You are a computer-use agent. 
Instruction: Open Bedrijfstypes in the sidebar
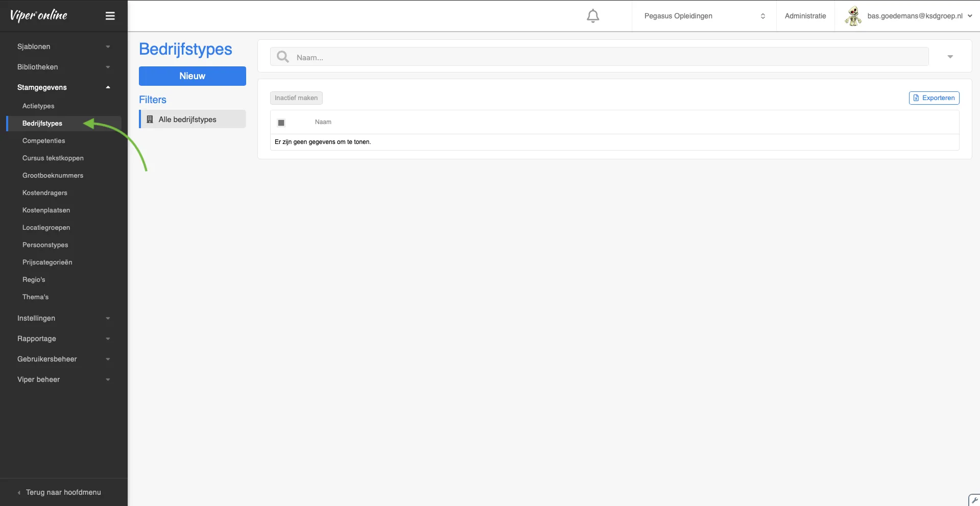click(x=42, y=124)
